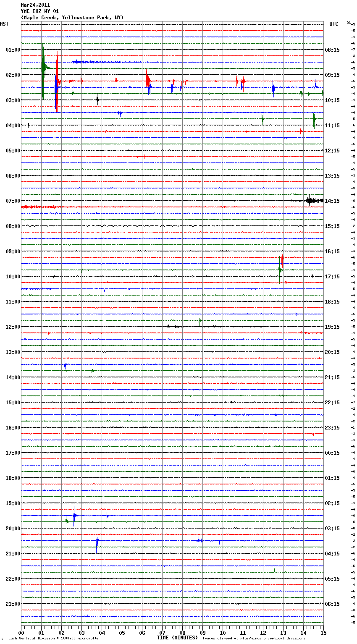Select the 14:00 MST time label
Image resolution: width=357 pixels, height=644 pixels.
click(x=13, y=377)
